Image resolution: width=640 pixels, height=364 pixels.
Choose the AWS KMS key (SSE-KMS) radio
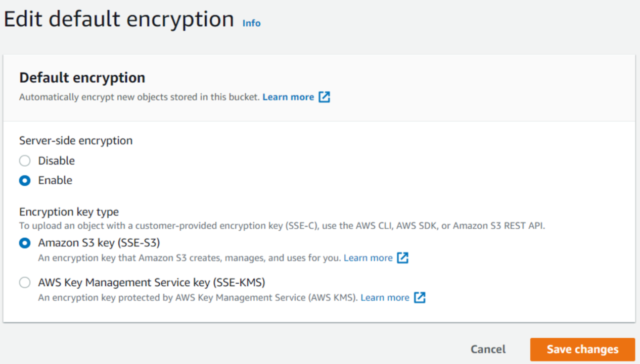point(25,283)
